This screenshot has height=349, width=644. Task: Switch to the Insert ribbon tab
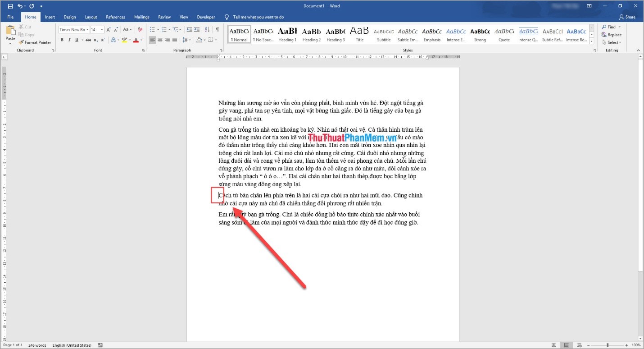(50, 17)
